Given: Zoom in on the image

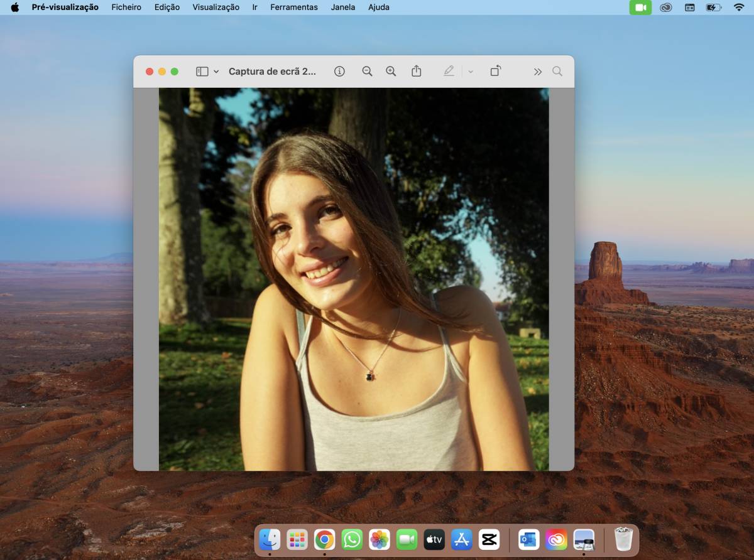Looking at the screenshot, I should 391,72.
